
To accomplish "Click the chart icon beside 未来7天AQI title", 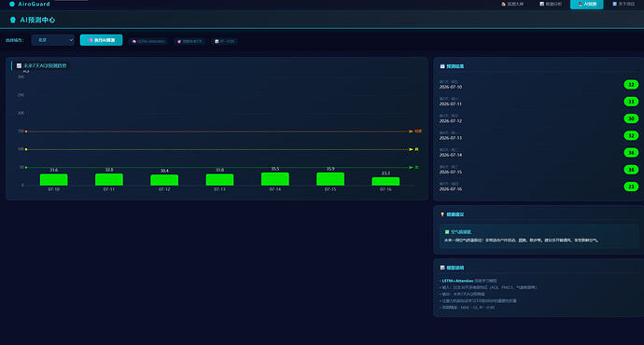I will tap(19, 65).
